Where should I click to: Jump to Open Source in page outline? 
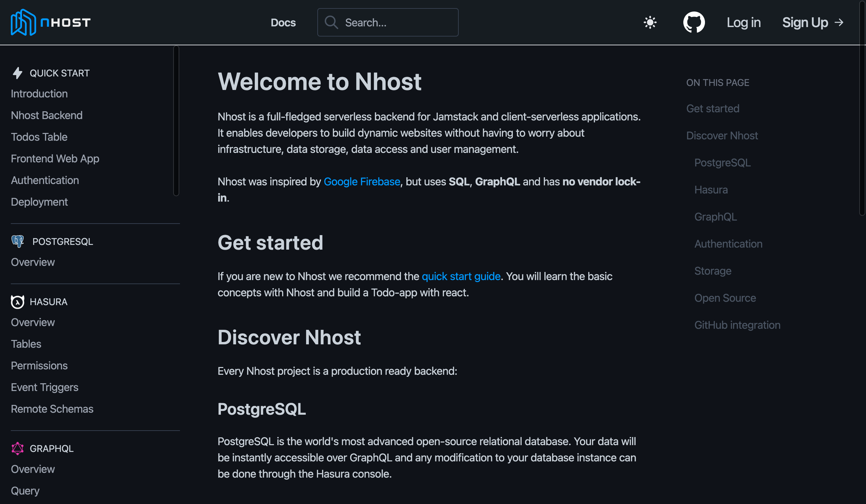pos(725,298)
